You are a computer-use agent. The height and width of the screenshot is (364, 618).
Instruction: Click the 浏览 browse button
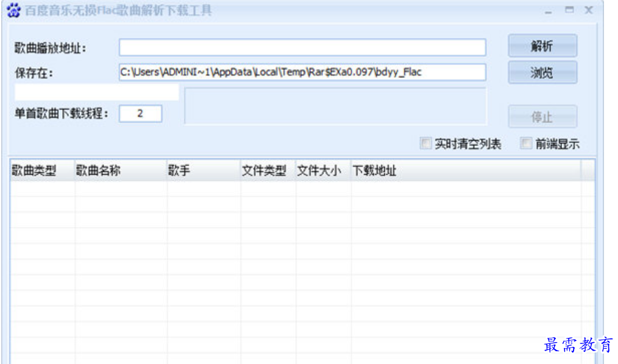coord(543,72)
